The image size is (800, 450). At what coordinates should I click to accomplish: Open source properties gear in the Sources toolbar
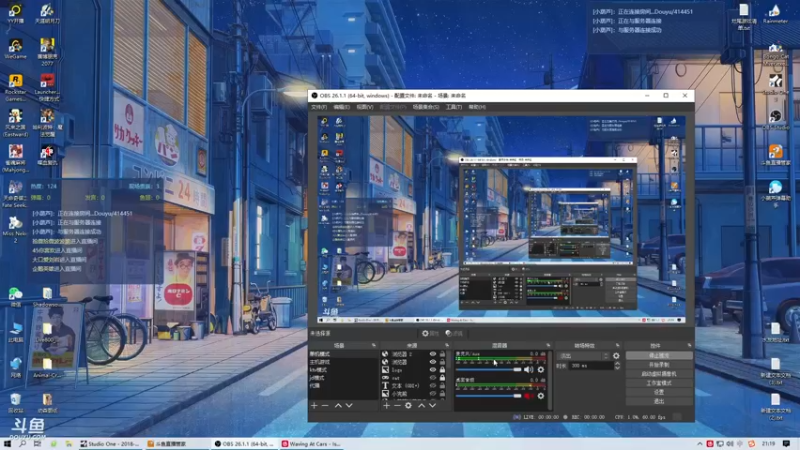tap(408, 406)
